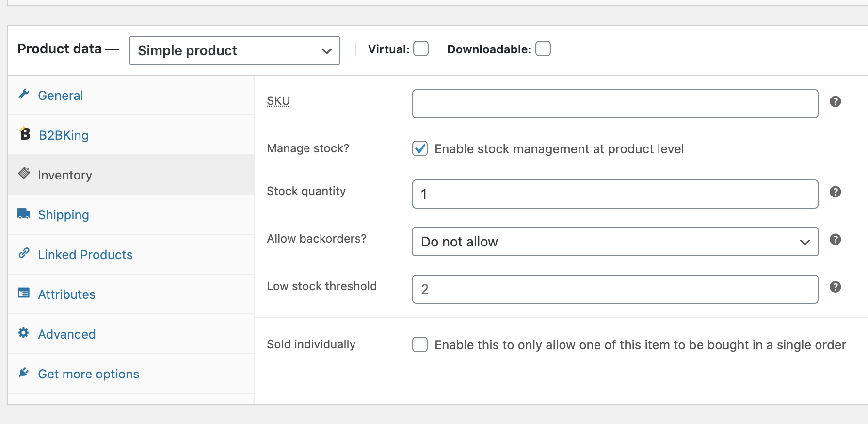Show help tooltip for SKU field
Image resolution: width=868 pixels, height=424 pixels.
(835, 101)
